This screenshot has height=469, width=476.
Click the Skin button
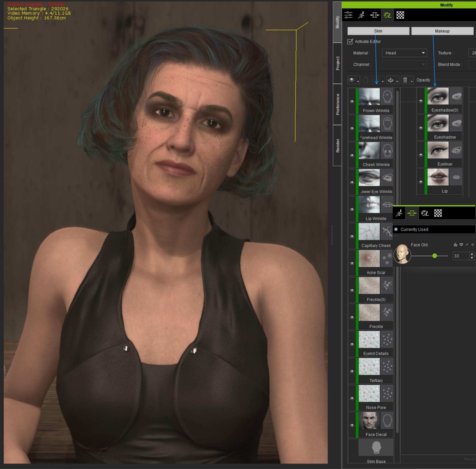point(378,31)
